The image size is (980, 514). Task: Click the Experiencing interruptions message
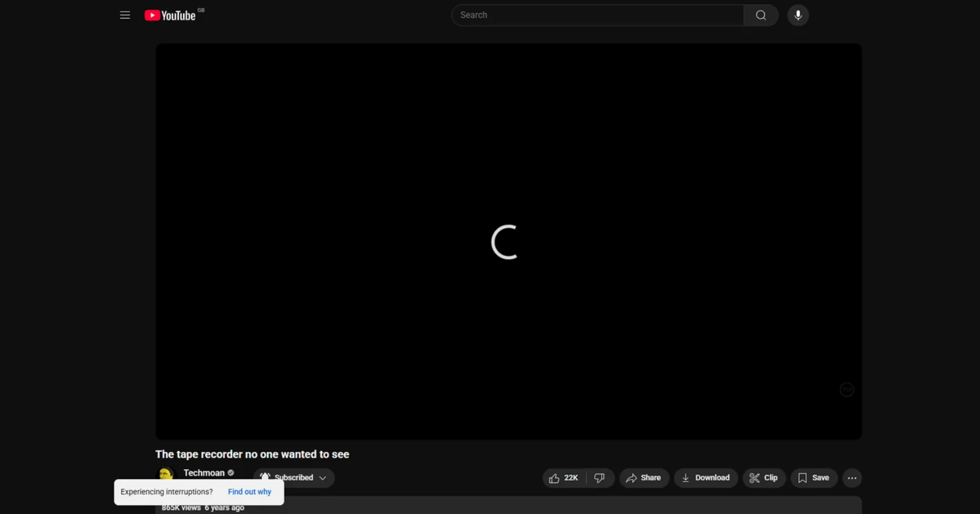[167, 492]
